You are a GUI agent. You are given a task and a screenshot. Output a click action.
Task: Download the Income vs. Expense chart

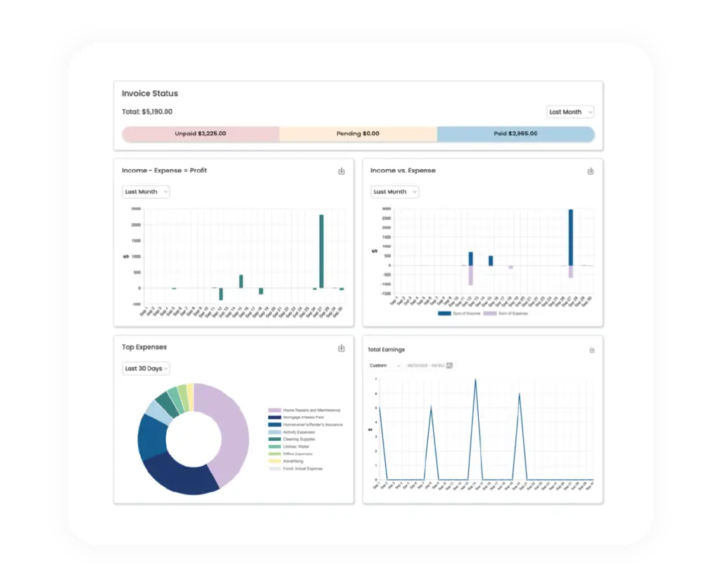tap(590, 171)
